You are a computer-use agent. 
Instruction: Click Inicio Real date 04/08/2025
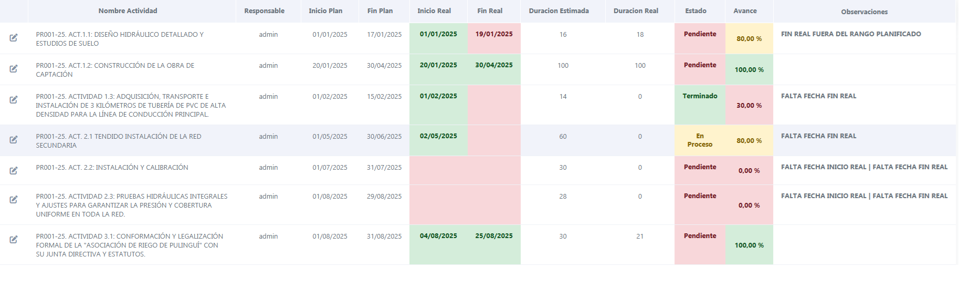(x=438, y=236)
